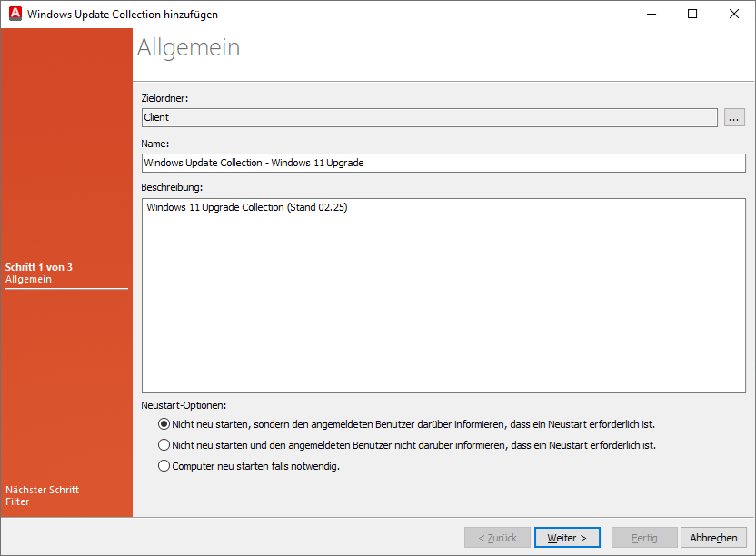756x556 pixels.
Task: Click the Allgemein page heading
Action: [188, 47]
